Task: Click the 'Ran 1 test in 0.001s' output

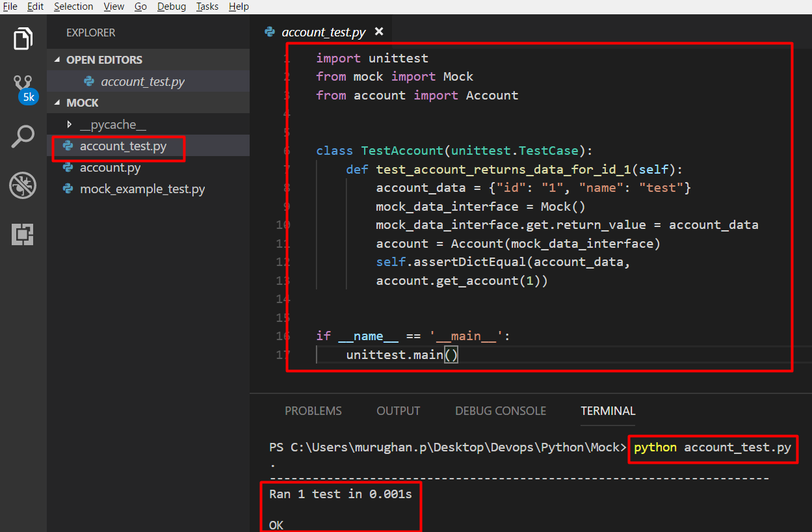Action: click(341, 494)
